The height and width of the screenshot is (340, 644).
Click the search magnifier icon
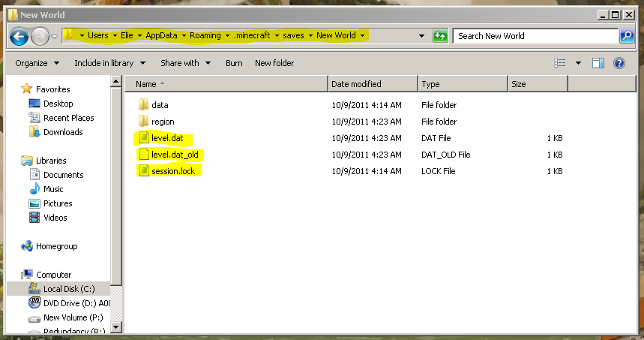[x=627, y=36]
